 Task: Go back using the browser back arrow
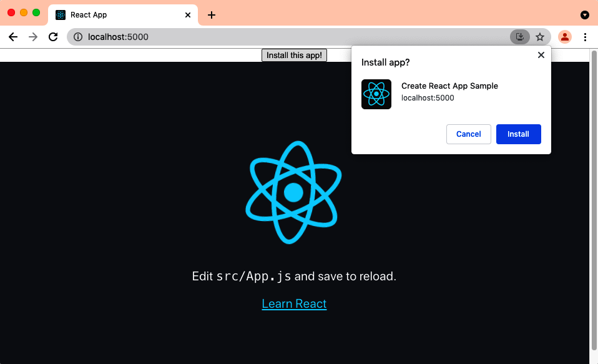coord(13,37)
